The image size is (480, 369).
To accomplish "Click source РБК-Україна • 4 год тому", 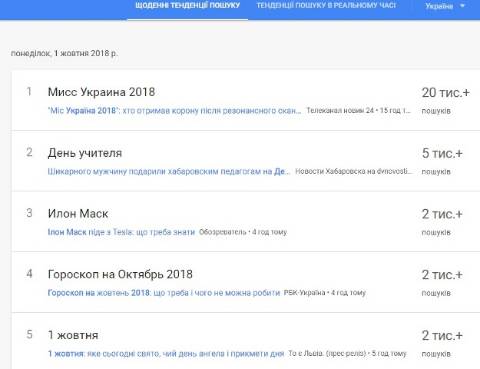I will click(x=325, y=293).
